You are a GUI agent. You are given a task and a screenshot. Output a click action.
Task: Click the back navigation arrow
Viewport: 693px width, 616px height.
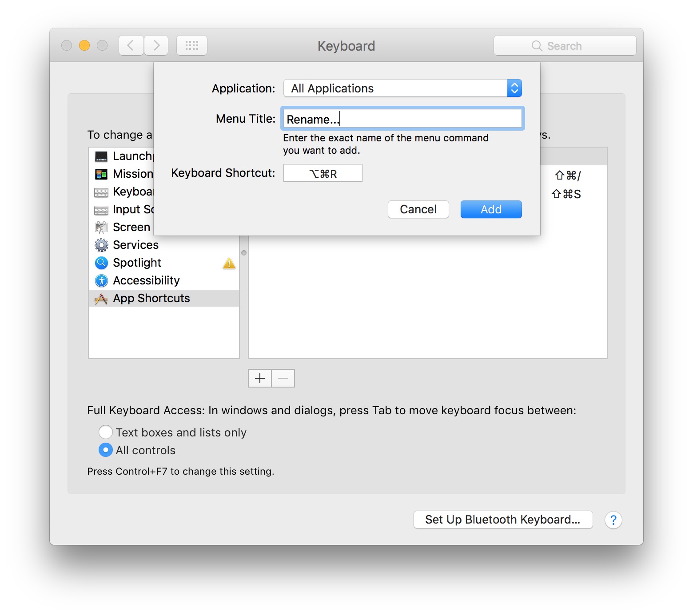(x=131, y=45)
